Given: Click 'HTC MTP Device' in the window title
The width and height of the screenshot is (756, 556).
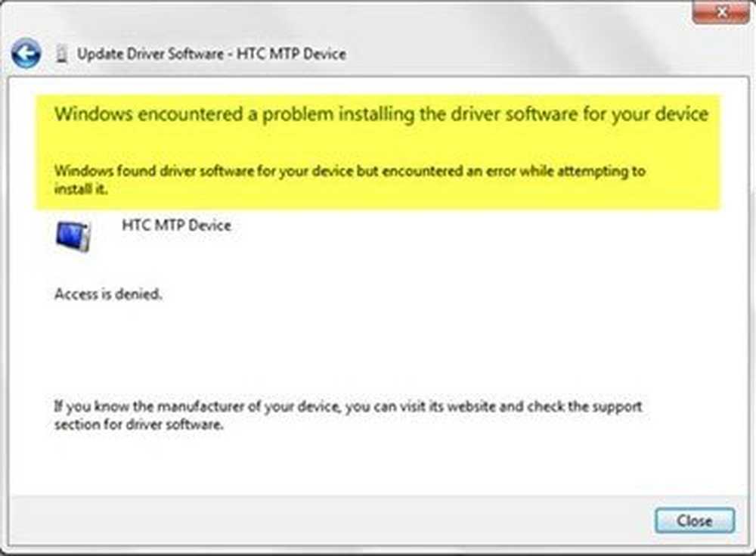Looking at the screenshot, I should pos(291,54).
